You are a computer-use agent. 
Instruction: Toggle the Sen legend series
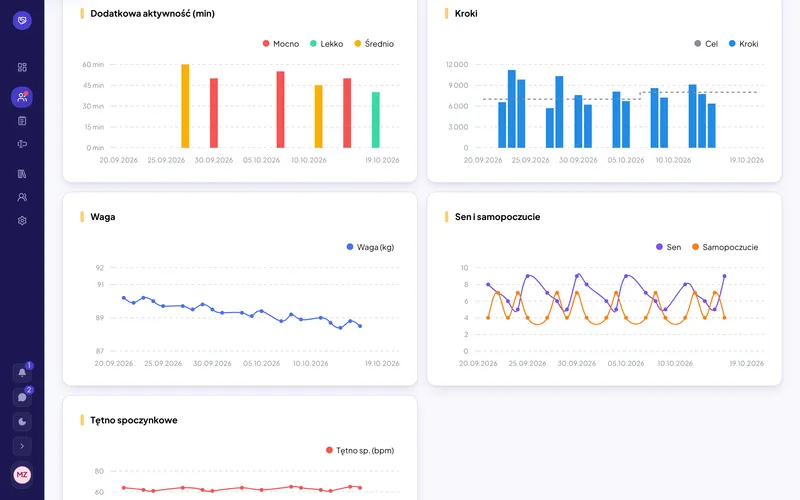pyautogui.click(x=668, y=247)
